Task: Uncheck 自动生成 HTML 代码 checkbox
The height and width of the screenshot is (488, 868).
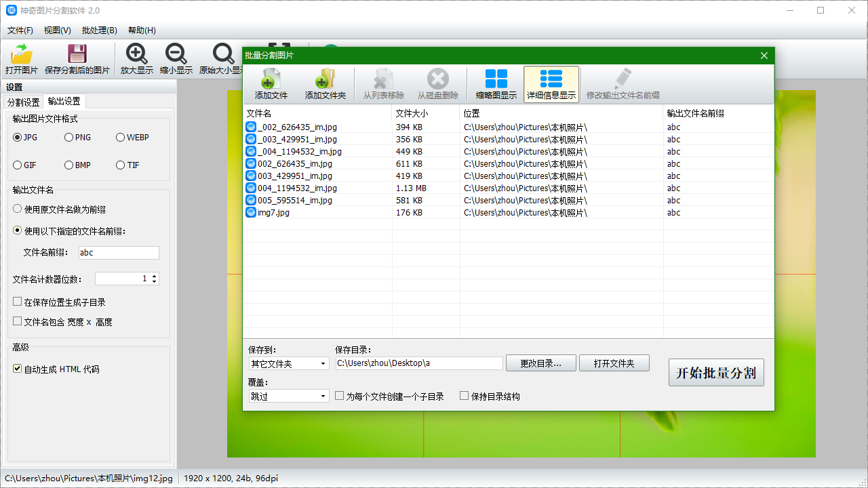Action: pyautogui.click(x=18, y=369)
